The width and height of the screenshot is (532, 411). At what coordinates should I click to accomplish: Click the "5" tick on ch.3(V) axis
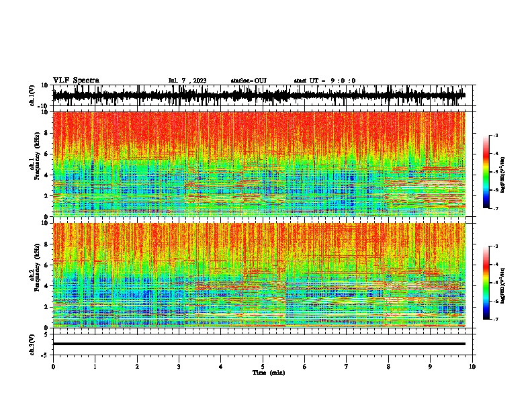pos(46,334)
